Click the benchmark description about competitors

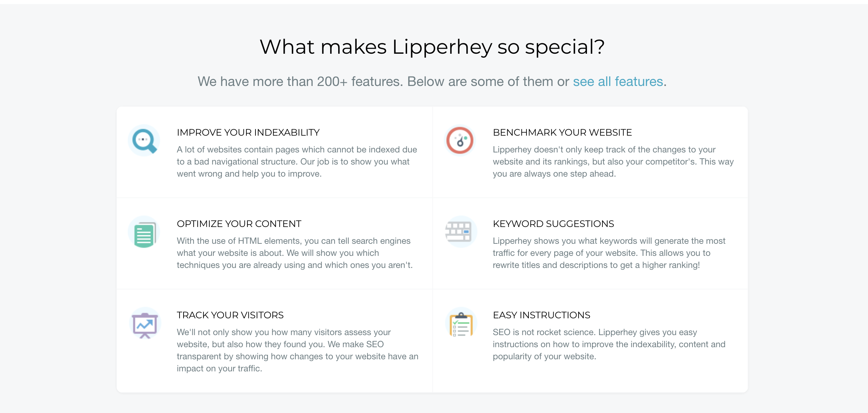point(613,162)
